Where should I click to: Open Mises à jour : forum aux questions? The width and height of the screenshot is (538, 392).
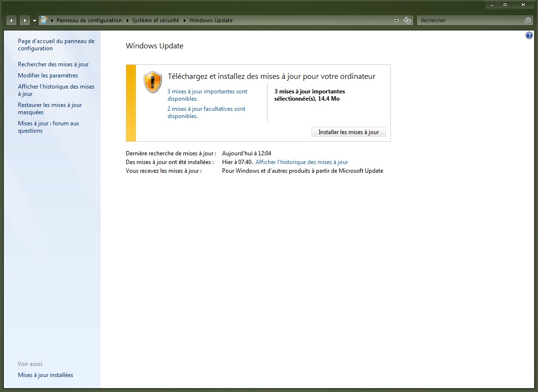coord(48,127)
